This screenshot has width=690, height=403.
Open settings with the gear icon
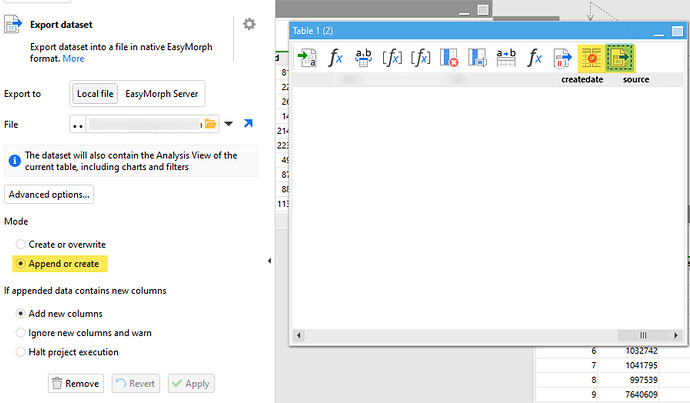[x=249, y=24]
